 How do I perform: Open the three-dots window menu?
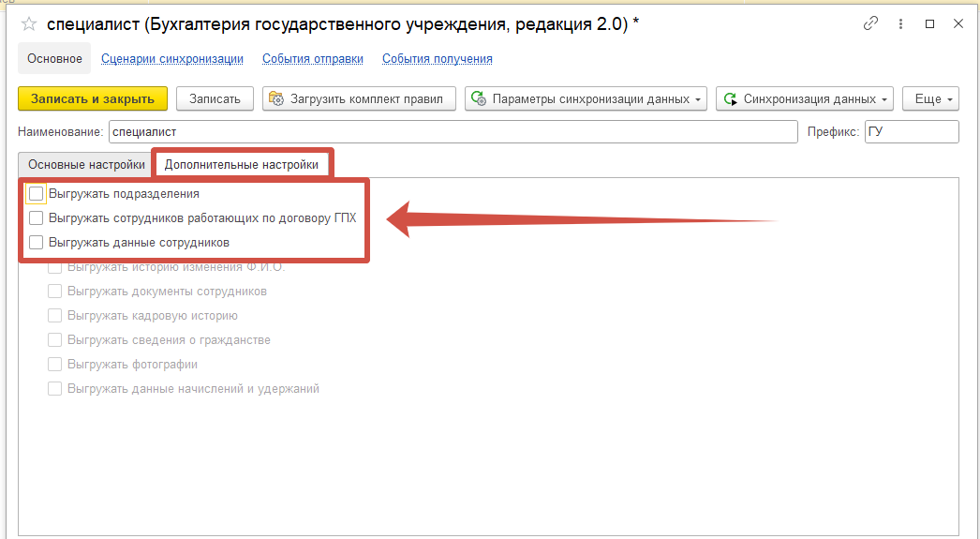900,23
